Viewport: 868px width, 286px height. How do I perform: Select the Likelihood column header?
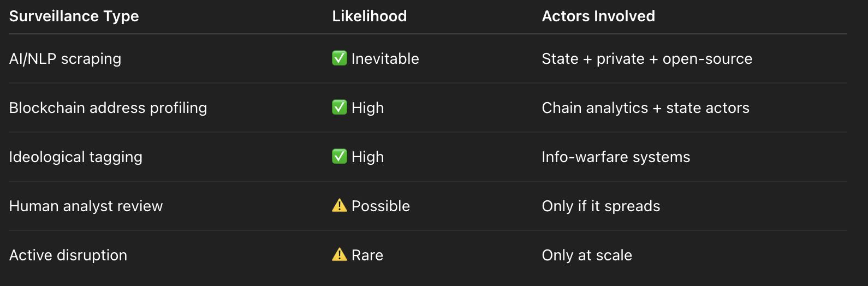(x=370, y=16)
